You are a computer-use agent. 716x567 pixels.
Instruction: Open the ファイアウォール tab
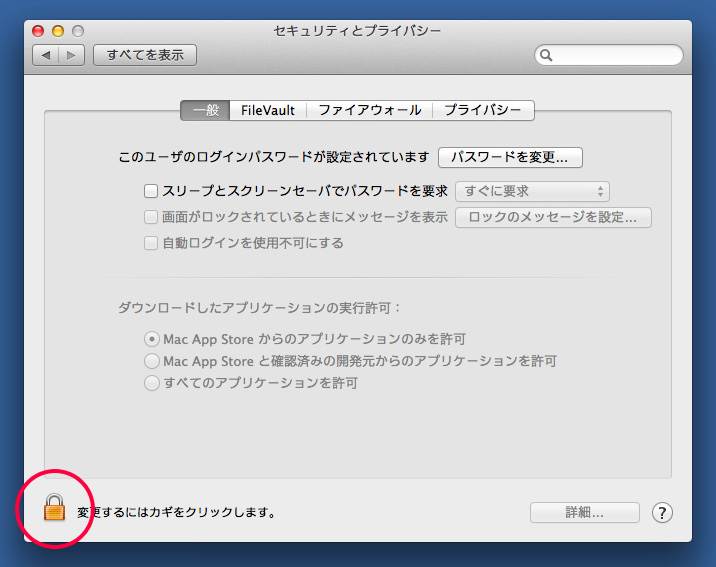point(369,110)
